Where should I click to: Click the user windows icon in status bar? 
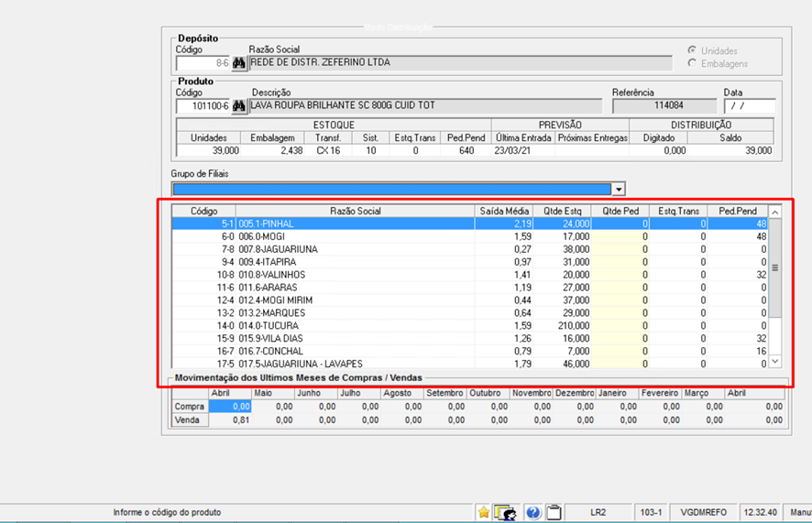505,512
